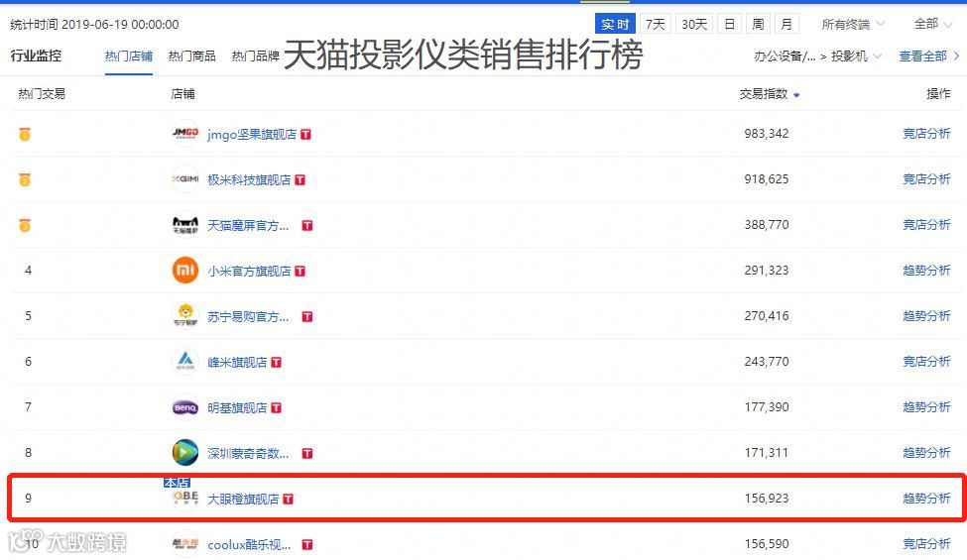This screenshot has width=967, height=560.
Task: Open 竞店分析 for coolux酷乐视
Action: 926,544
